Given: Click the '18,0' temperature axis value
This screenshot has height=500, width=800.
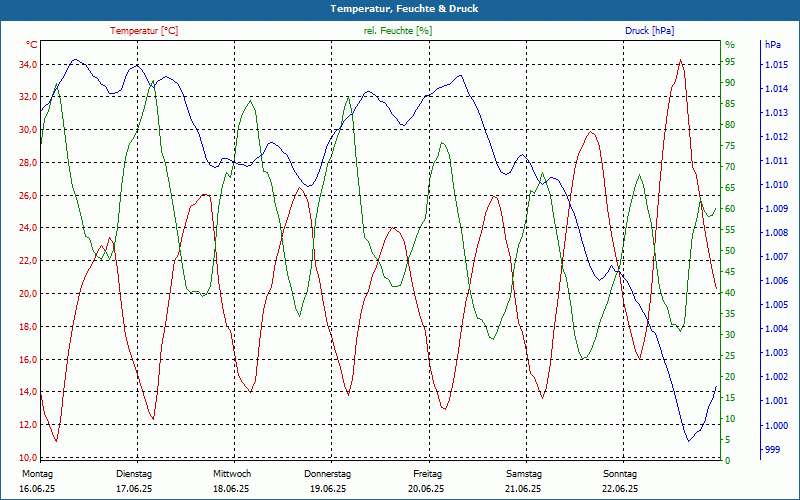Looking at the screenshot, I should pos(28,327).
